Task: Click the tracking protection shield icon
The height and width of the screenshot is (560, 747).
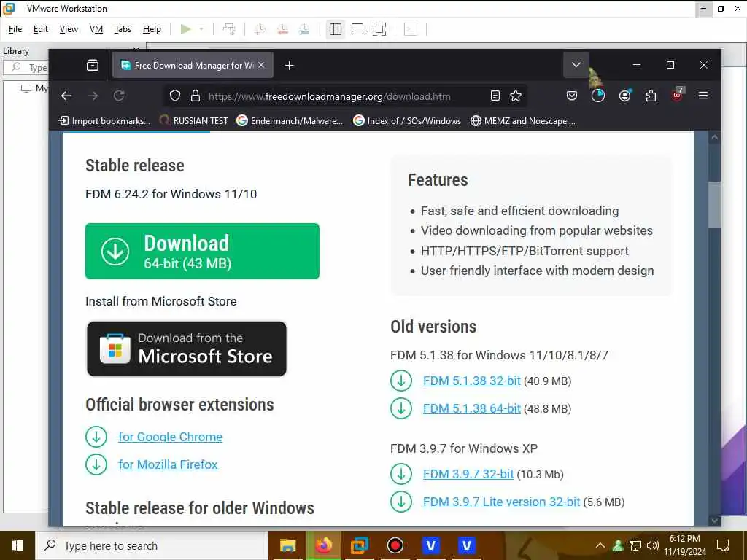Action: [x=175, y=96]
